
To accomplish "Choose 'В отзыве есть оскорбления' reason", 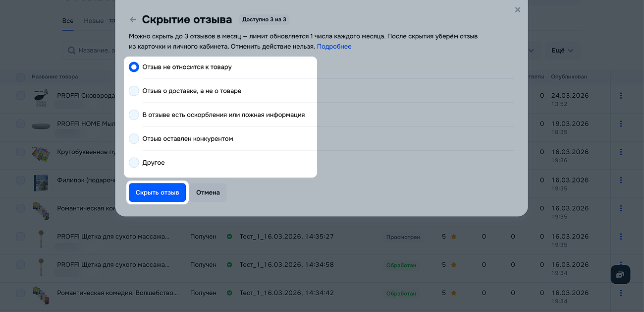I will [134, 115].
